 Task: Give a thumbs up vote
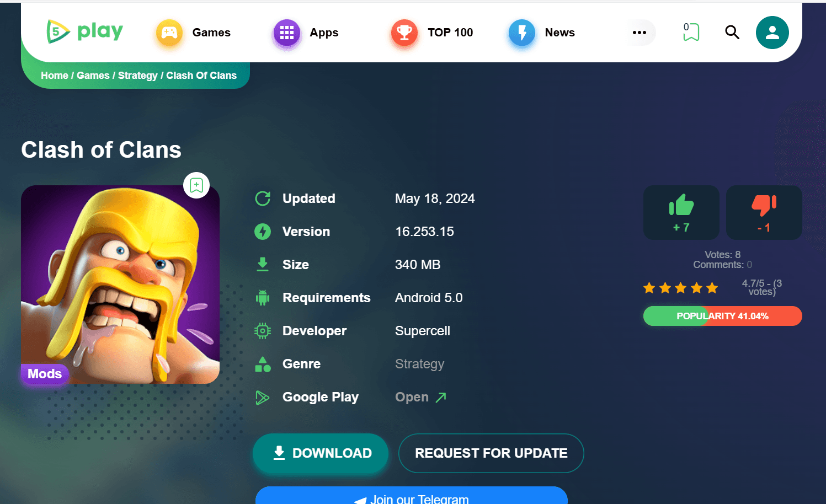coord(681,212)
